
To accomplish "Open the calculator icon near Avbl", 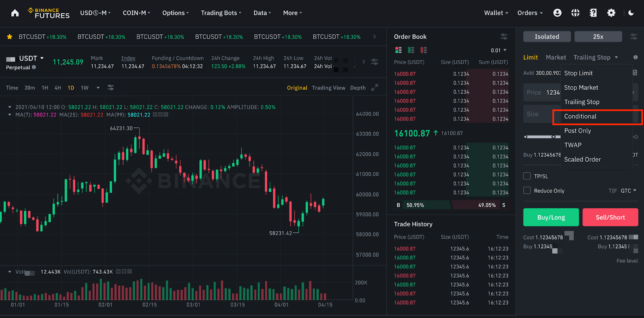I will click(x=635, y=73).
